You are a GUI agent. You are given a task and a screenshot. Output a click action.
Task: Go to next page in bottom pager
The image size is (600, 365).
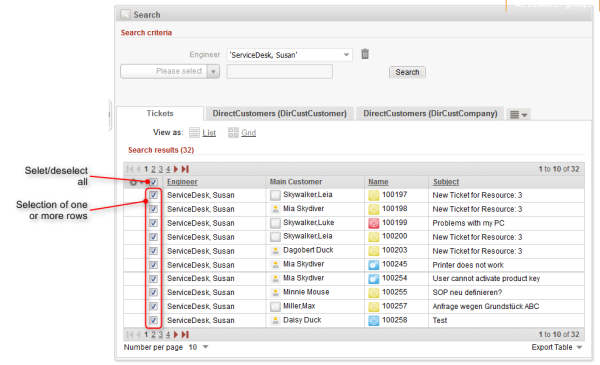[176, 335]
